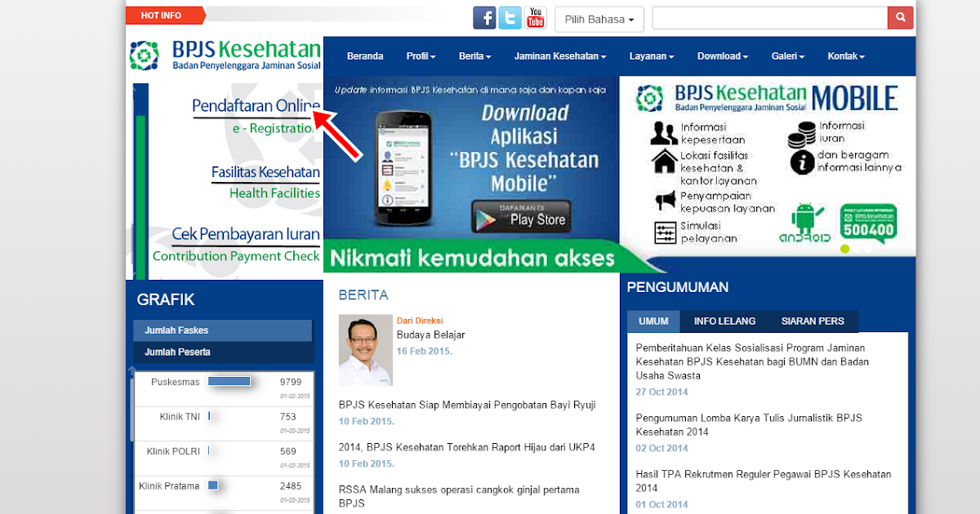Open Pengumuman Lomba Karya Tulis Jurnalistik

[749, 424]
